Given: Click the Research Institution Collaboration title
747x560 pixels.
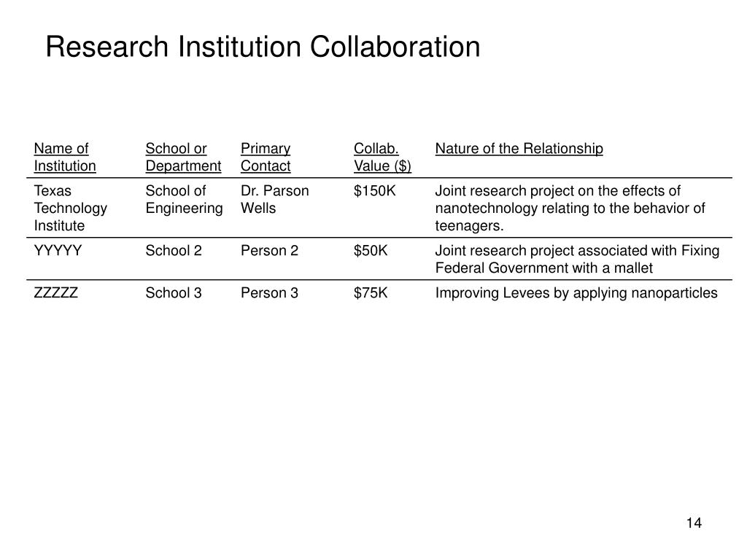Looking at the screenshot, I should click(x=263, y=47).
